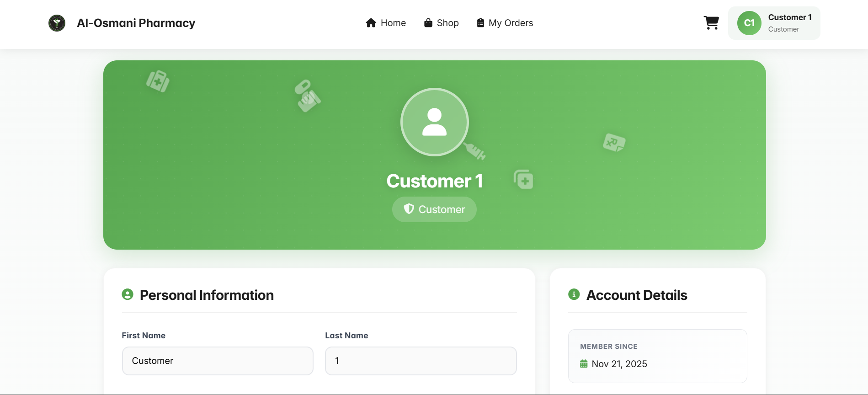This screenshot has width=868, height=395.
Task: Open the Customer 1 account menu
Action: point(774,23)
